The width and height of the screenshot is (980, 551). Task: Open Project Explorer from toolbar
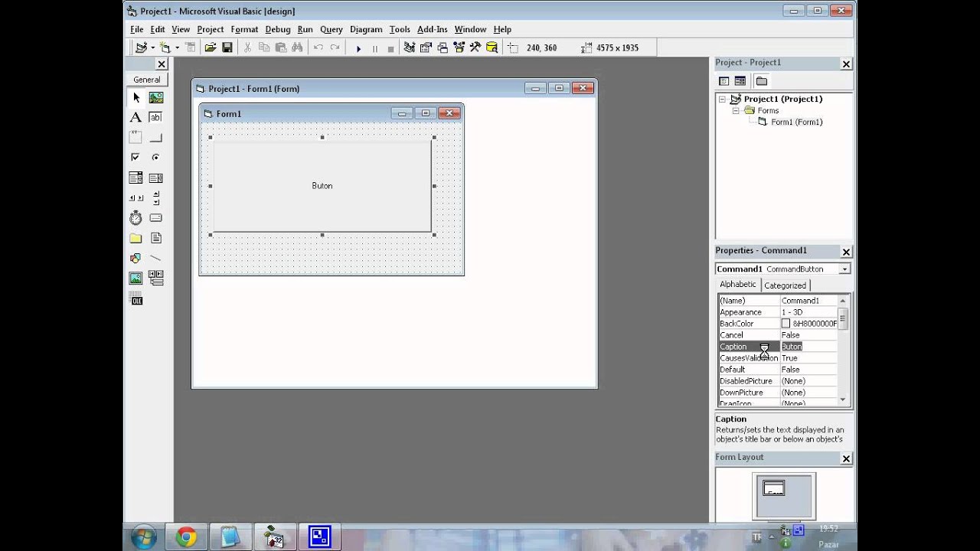[x=410, y=47]
